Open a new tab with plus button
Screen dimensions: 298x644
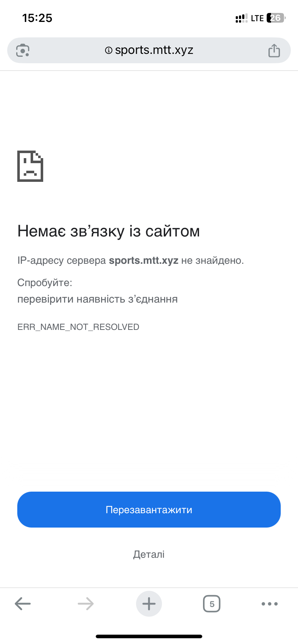coord(149,604)
